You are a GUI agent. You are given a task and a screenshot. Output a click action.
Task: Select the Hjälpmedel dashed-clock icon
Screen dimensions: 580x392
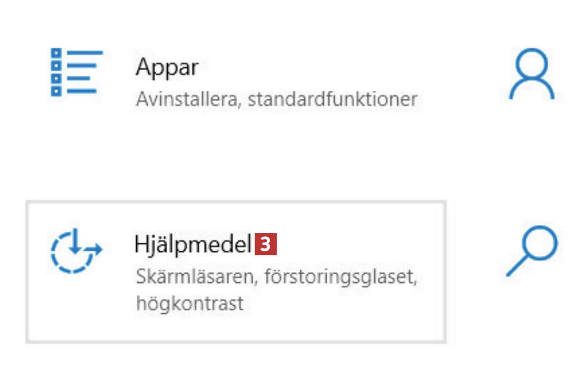click(76, 251)
